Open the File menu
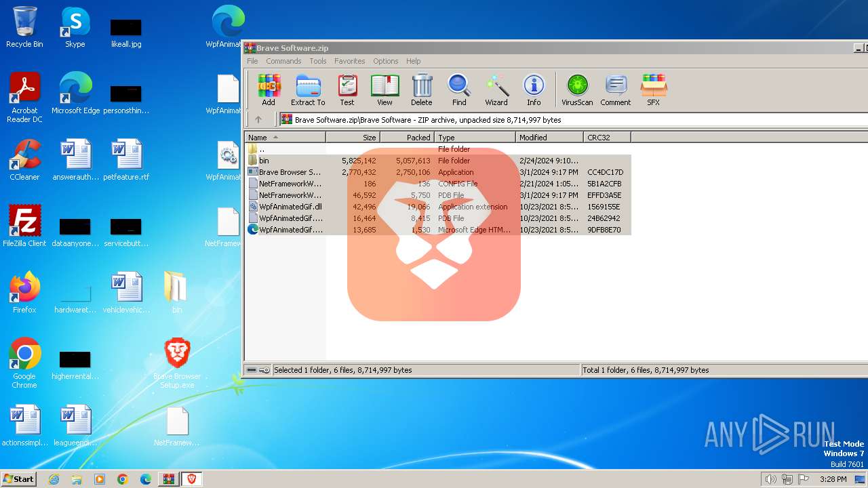Viewport: 868px width, 488px height. [x=252, y=61]
